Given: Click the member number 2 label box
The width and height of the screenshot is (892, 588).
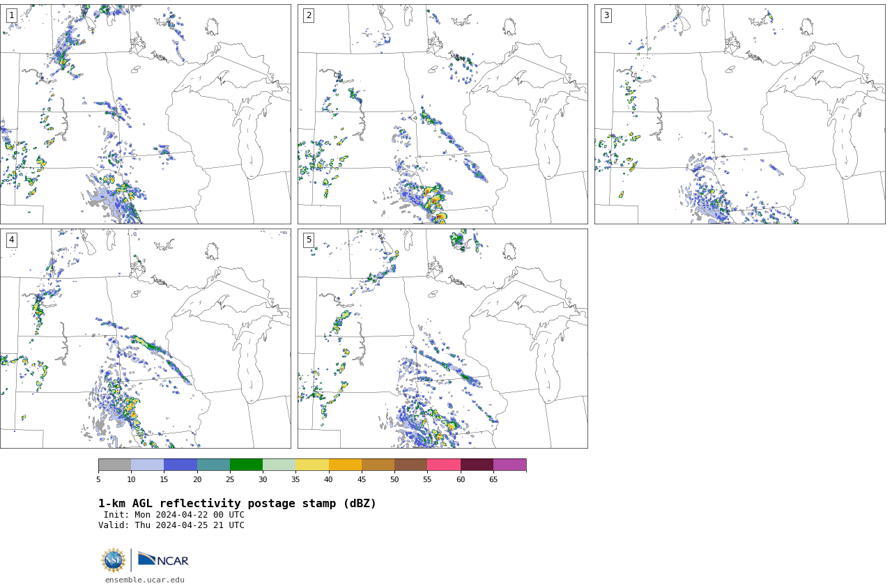Looking at the screenshot, I should 309,15.
